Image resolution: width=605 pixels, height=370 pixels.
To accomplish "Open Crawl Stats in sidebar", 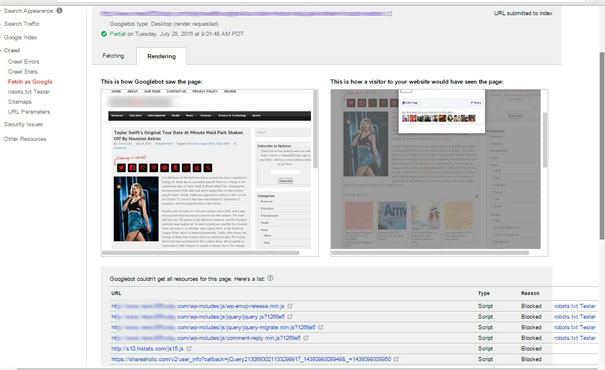I will [x=23, y=72].
